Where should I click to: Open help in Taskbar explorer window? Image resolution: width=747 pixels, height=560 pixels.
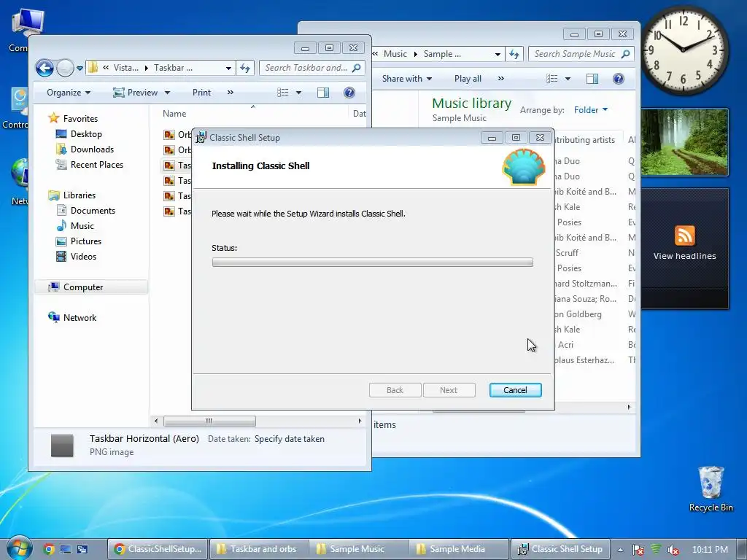tap(349, 93)
